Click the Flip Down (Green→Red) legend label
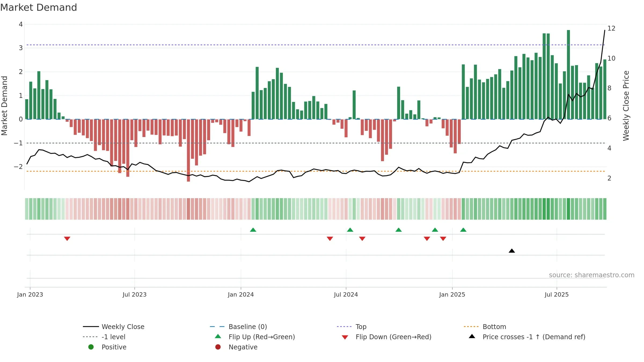 393,337
